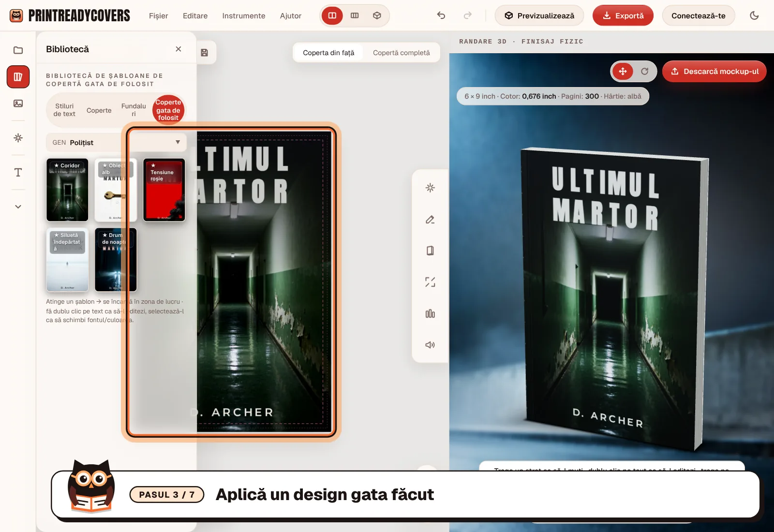This screenshot has height=532, width=774.
Task: Switch to columns layout view button
Action: [x=355, y=15]
